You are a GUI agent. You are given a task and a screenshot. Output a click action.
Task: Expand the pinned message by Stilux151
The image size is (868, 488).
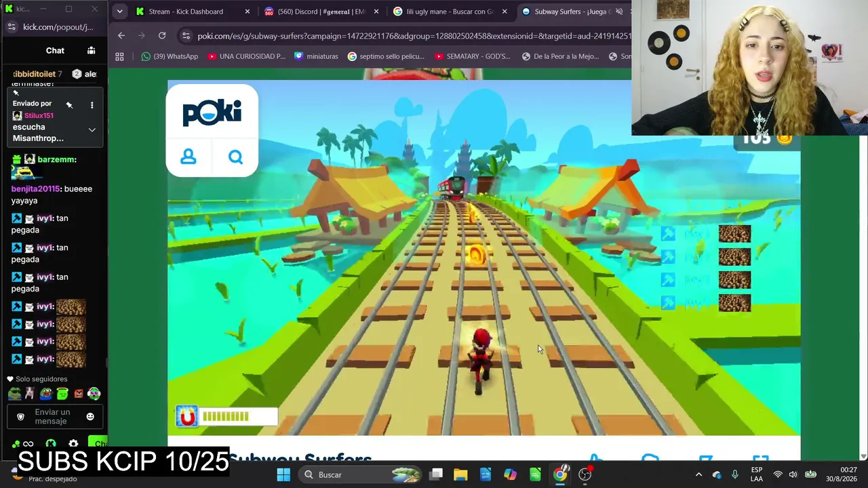[92, 130]
